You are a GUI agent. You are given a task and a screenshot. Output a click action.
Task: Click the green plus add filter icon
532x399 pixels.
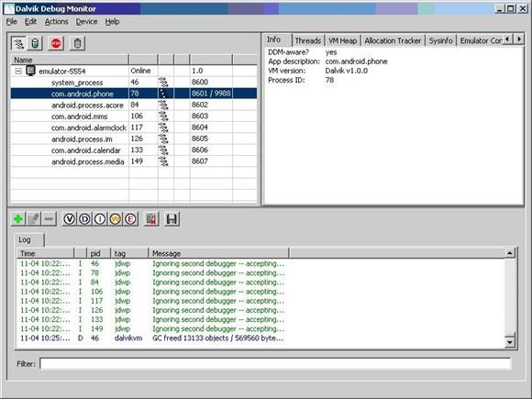[x=18, y=219]
